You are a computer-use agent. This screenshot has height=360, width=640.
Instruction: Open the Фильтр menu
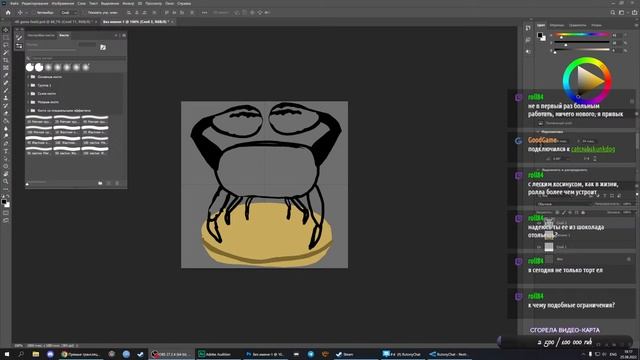[128, 3]
